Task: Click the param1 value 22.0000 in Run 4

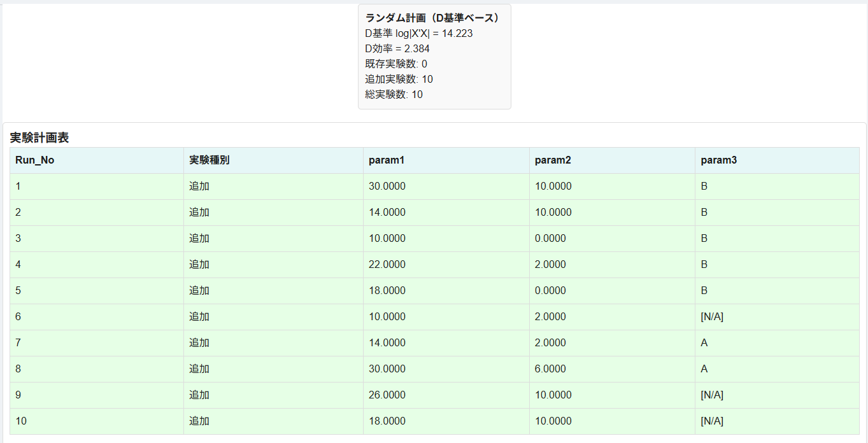Action: coord(387,265)
